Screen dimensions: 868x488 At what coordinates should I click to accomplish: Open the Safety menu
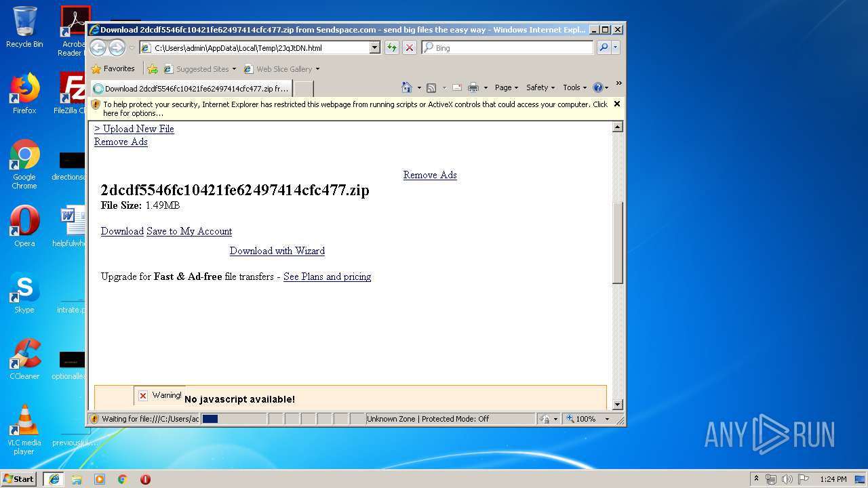click(540, 87)
